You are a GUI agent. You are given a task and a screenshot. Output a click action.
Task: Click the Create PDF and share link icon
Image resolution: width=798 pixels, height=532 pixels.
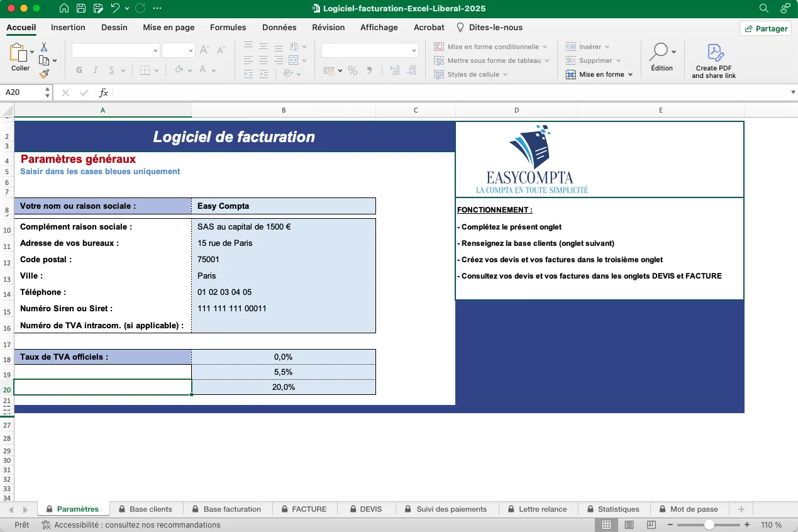(714, 61)
